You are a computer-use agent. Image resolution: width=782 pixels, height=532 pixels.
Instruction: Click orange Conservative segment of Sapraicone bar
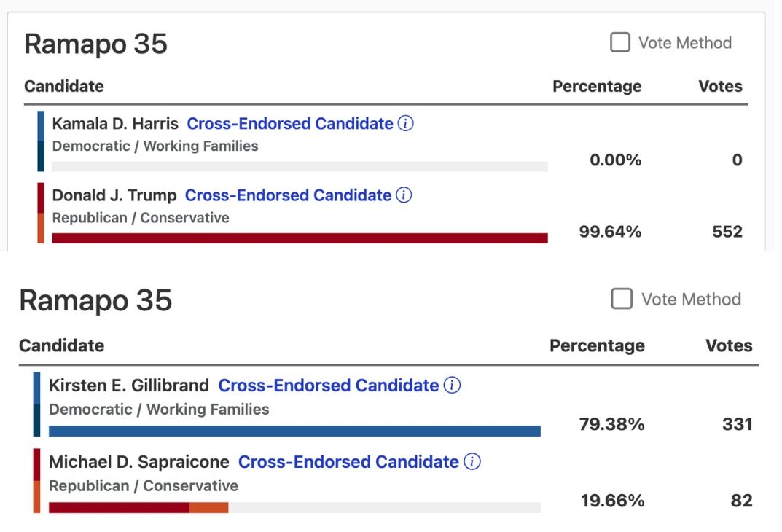[208, 507]
